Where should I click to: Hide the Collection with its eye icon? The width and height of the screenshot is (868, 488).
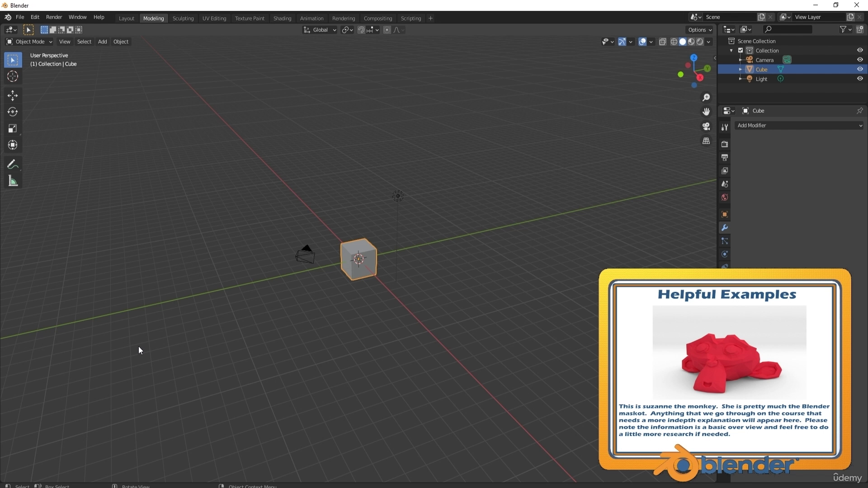pos(860,50)
